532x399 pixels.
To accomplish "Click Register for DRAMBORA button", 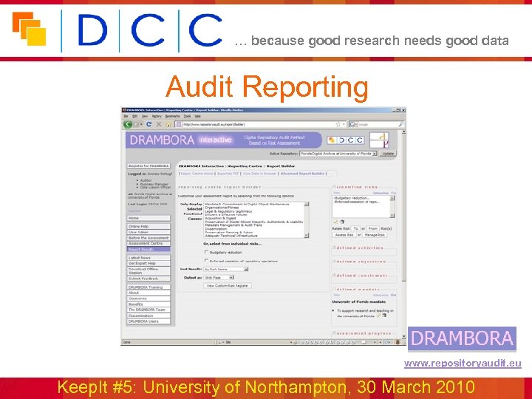I will [x=149, y=166].
